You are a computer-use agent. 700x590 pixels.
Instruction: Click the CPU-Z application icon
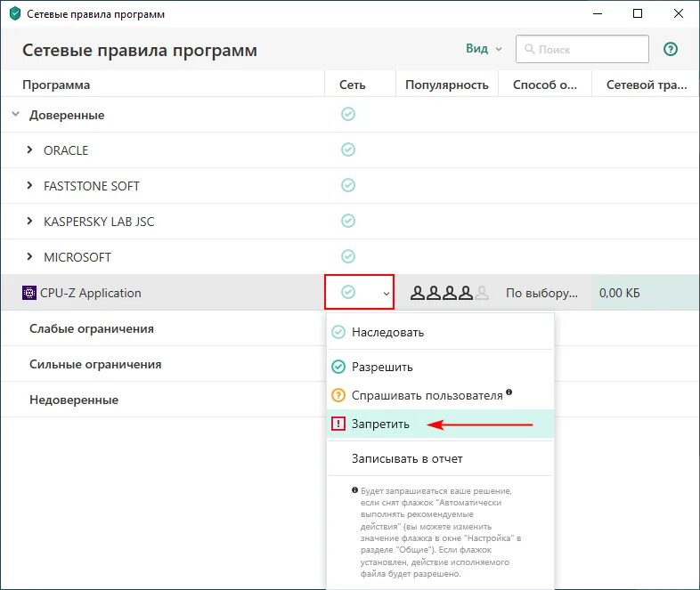(29, 293)
